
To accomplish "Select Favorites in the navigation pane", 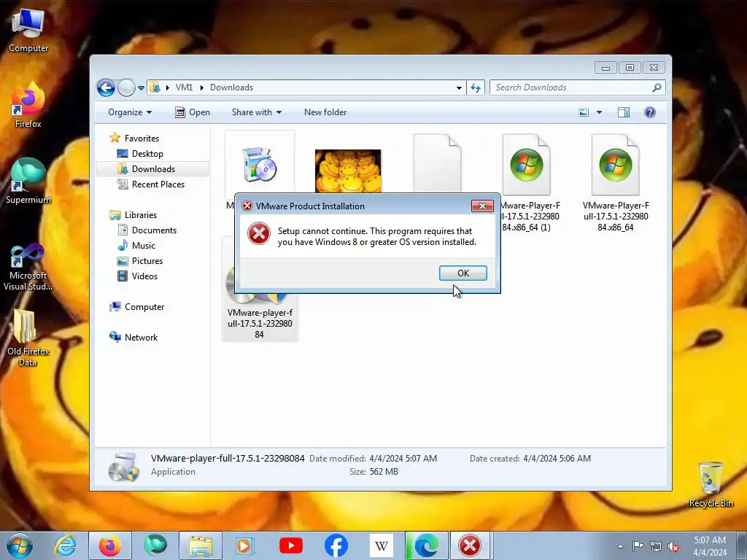I will tap(142, 138).
